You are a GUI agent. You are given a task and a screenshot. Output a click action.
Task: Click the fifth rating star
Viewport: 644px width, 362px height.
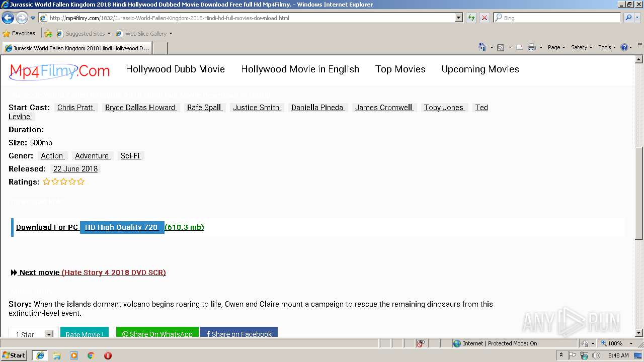[80, 182]
